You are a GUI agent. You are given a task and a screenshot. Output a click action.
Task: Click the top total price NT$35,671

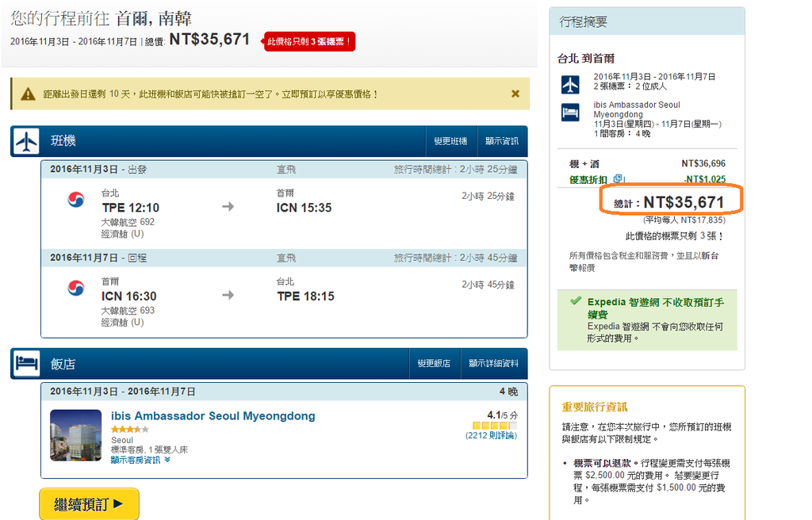coord(209,40)
